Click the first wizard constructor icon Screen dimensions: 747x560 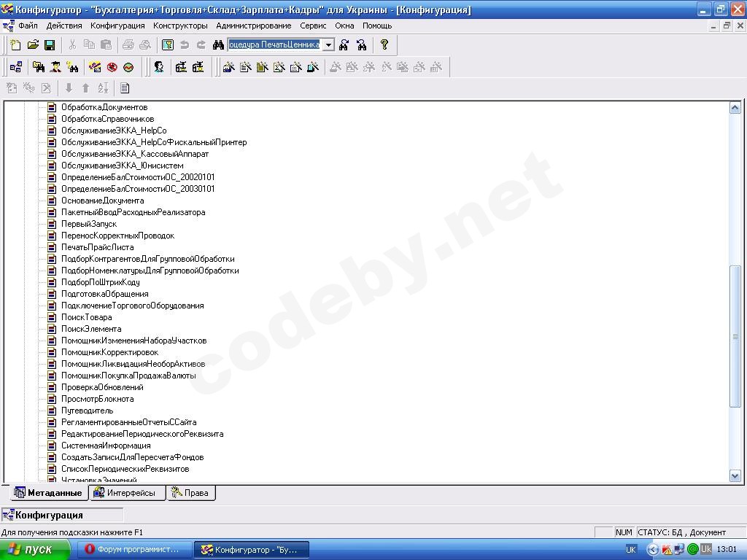(229, 67)
